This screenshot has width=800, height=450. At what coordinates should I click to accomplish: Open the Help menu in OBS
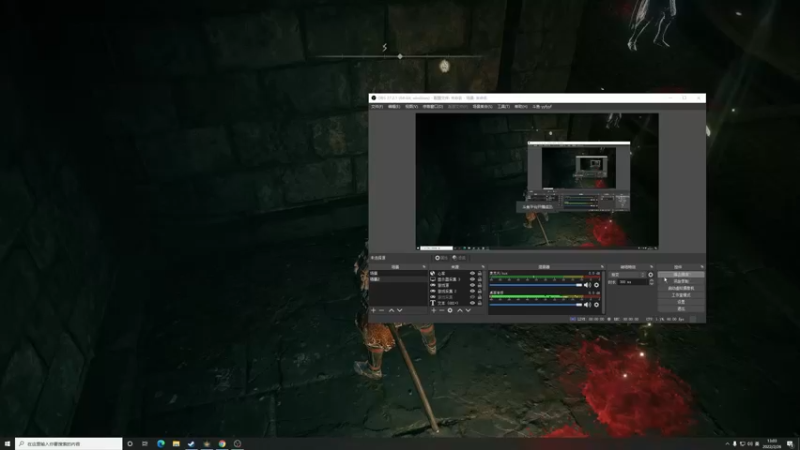tap(521, 107)
